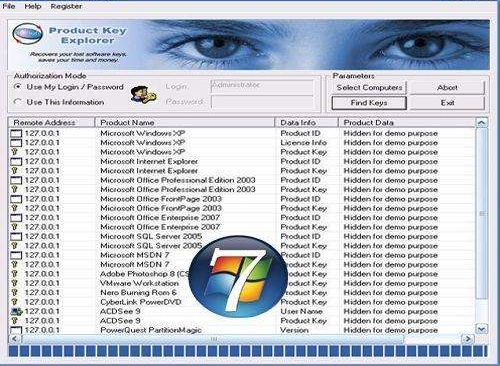Screen dimensions: 500x366
Task: Click the Select Computers button
Action: click(369, 88)
